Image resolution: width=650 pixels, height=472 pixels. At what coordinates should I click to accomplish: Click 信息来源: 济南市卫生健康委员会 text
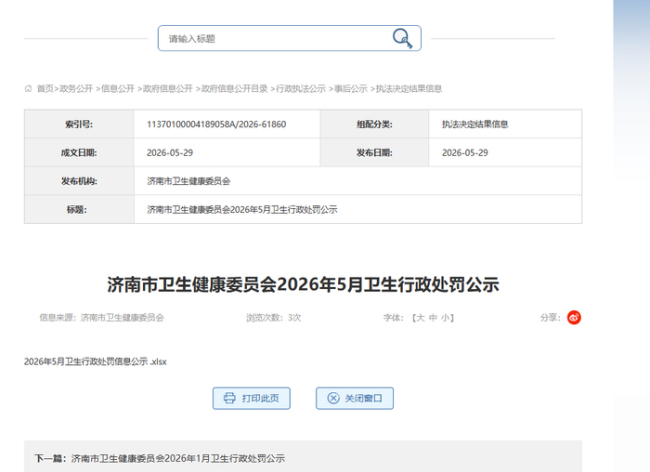pos(102,318)
